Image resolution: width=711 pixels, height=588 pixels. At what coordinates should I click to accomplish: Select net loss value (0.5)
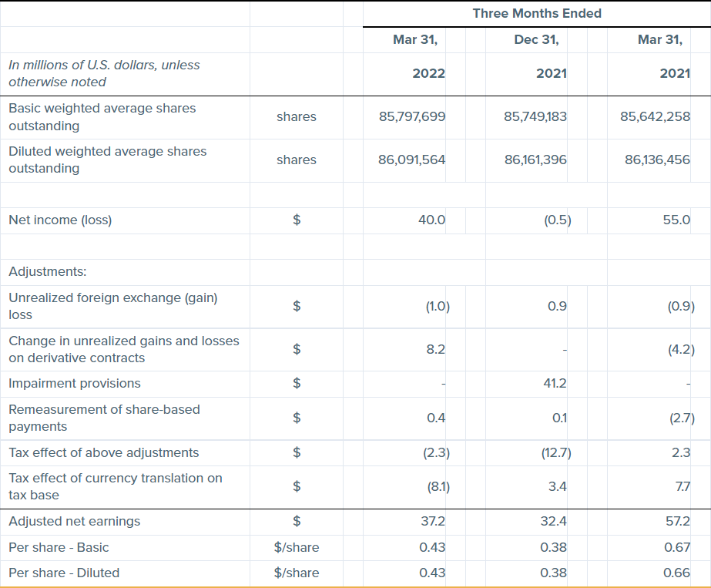click(557, 220)
